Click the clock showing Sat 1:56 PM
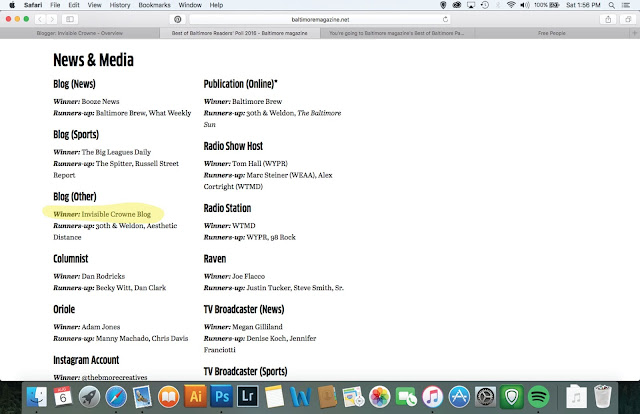Screen dimensions: 640x414 583,5
